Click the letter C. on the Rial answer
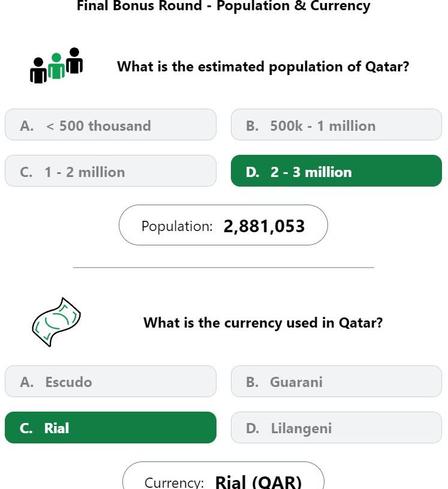448x489 pixels. [x=26, y=428]
